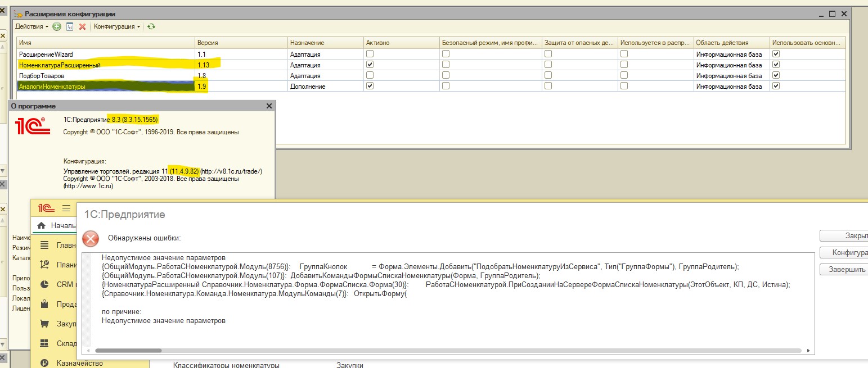This screenshot has height=368, width=868.
Task: Select the НоменклатураРасширенный row
Action: pos(430,65)
